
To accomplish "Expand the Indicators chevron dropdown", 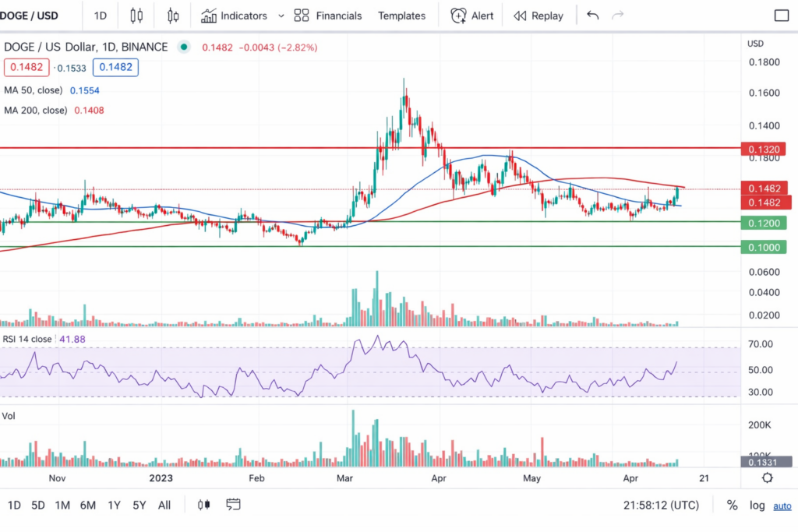I will click(x=281, y=16).
